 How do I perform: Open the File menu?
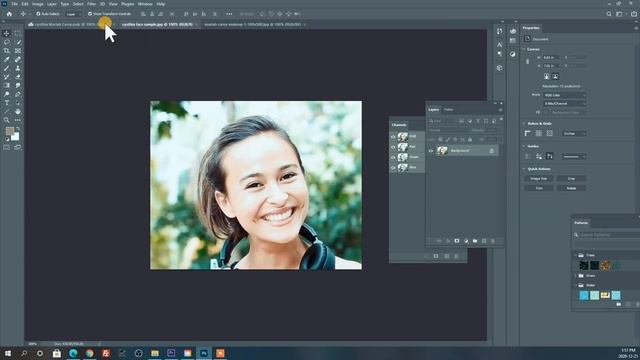pyautogui.click(x=15, y=4)
